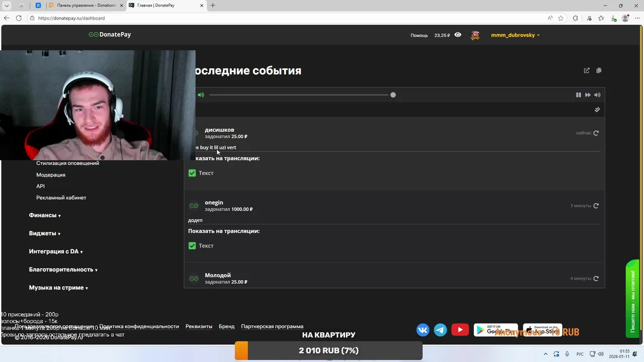Click the alert volume slider handle
Viewport: 644px width, 362px height.
click(393, 95)
